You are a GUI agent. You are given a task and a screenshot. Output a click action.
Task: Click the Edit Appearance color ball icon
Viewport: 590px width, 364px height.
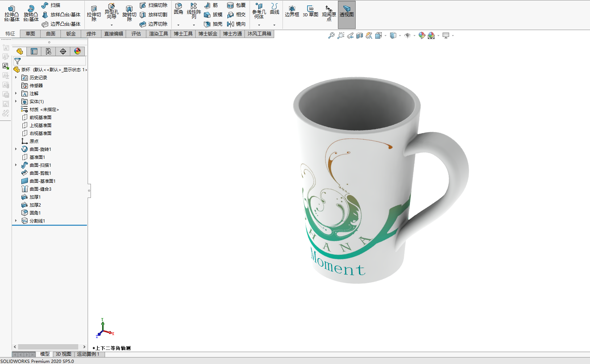click(x=422, y=35)
